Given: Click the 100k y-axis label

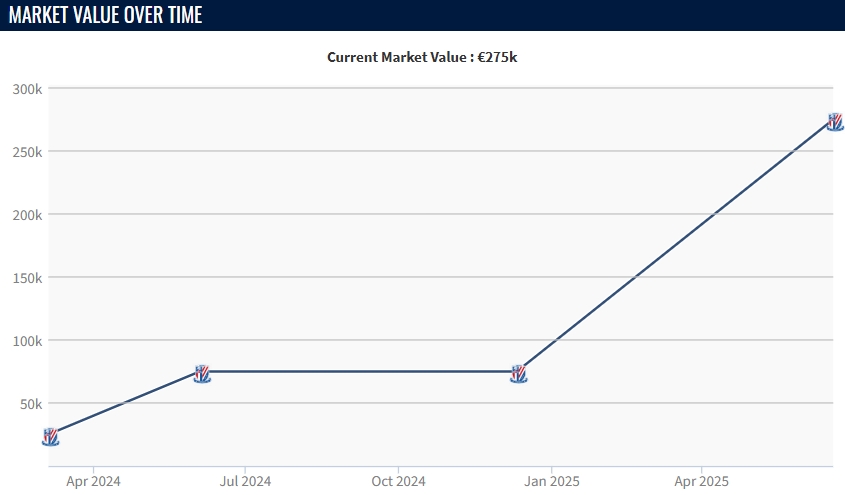Looking at the screenshot, I should pyautogui.click(x=27, y=341).
